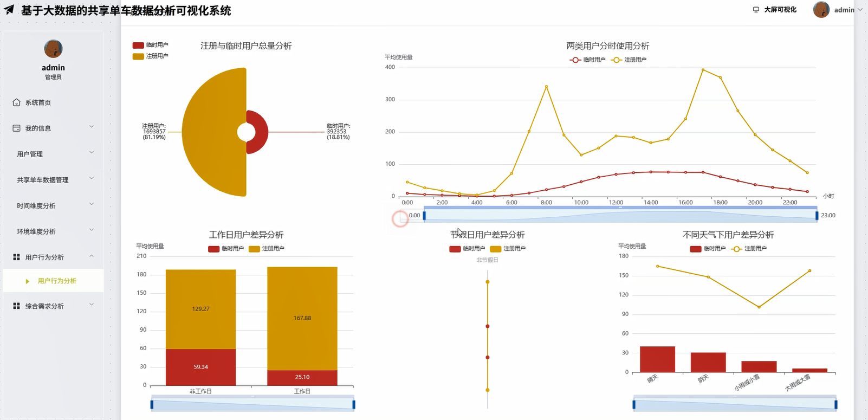The image size is (868, 420).
Task: Click the 25.10 red bar segment
Action: [302, 378]
